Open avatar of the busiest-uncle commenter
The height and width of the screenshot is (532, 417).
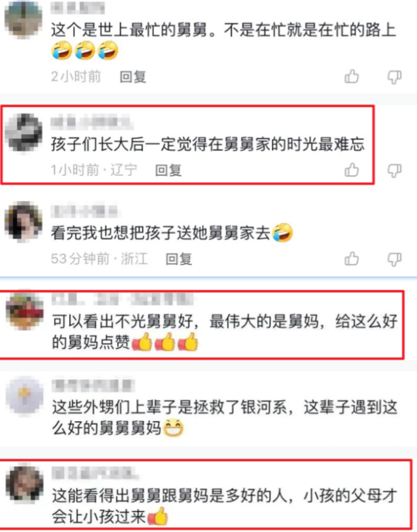tap(23, 19)
